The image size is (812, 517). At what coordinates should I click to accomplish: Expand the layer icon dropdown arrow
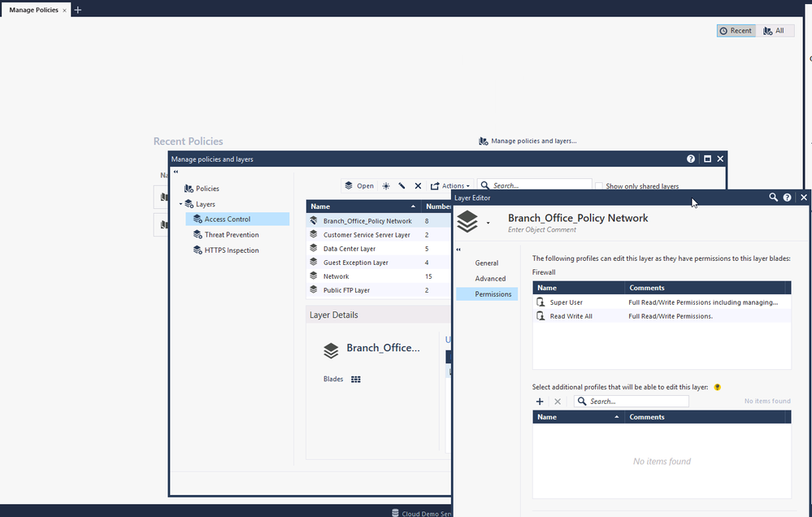click(x=489, y=222)
